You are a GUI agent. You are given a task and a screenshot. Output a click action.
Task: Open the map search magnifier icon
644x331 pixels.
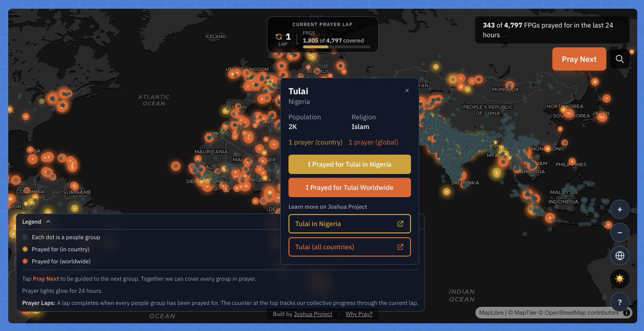(620, 59)
